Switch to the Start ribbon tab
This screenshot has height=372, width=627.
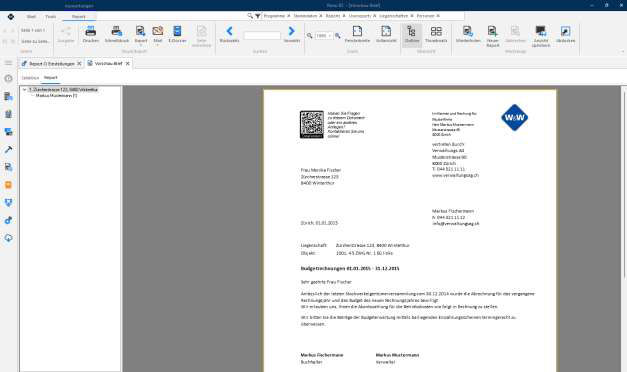(x=31, y=16)
